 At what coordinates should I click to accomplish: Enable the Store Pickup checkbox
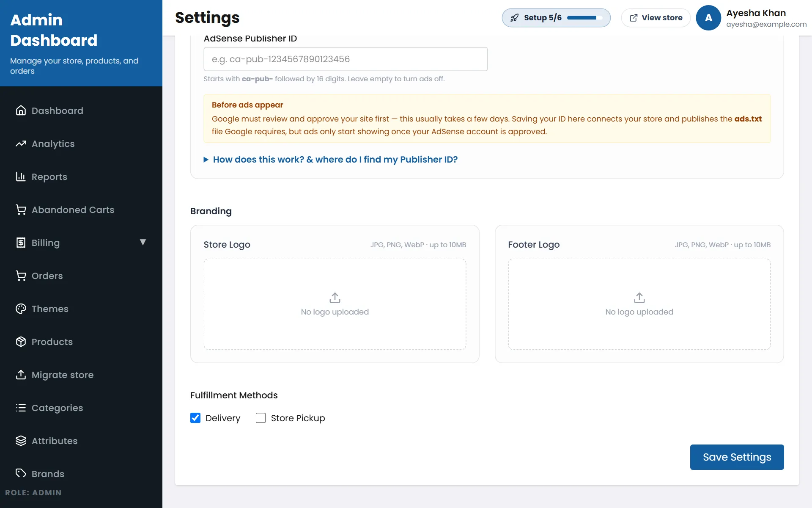pyautogui.click(x=261, y=418)
